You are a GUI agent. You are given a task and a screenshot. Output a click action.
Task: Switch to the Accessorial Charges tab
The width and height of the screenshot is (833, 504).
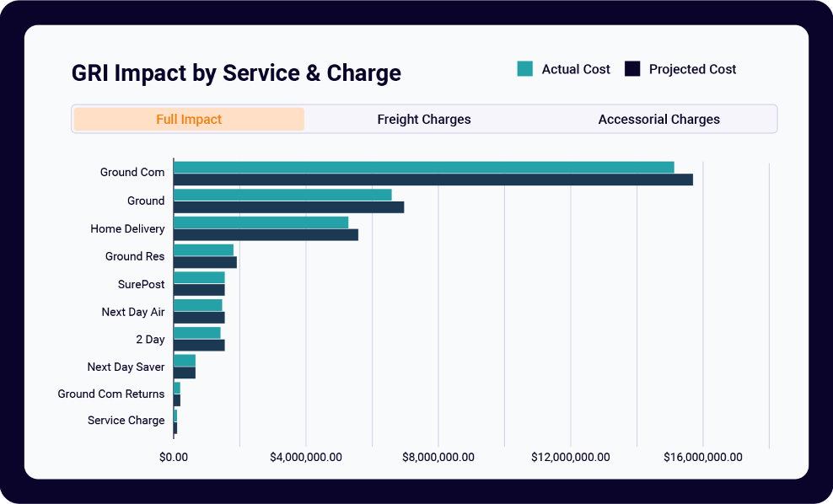659,119
